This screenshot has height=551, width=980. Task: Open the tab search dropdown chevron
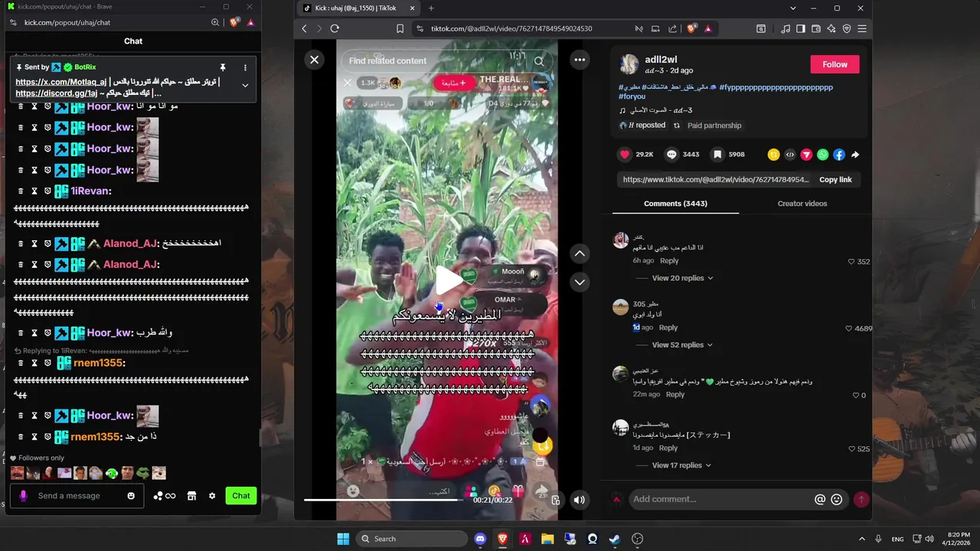pyautogui.click(x=793, y=8)
